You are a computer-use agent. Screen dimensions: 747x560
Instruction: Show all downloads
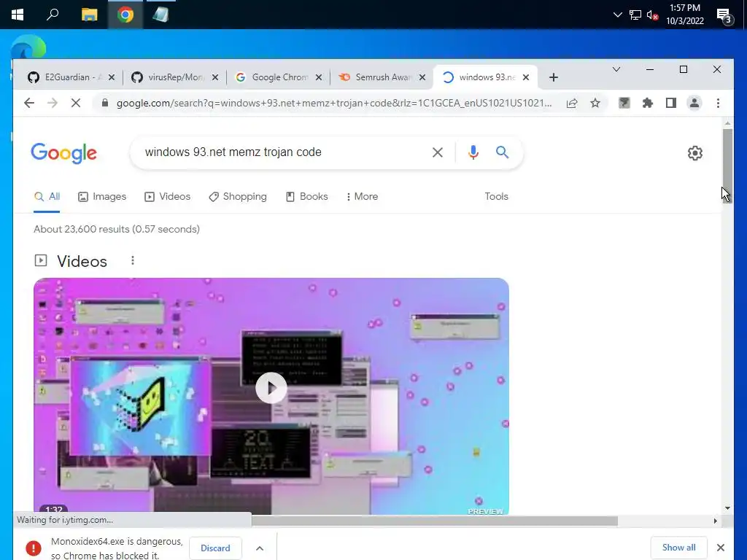pos(679,548)
